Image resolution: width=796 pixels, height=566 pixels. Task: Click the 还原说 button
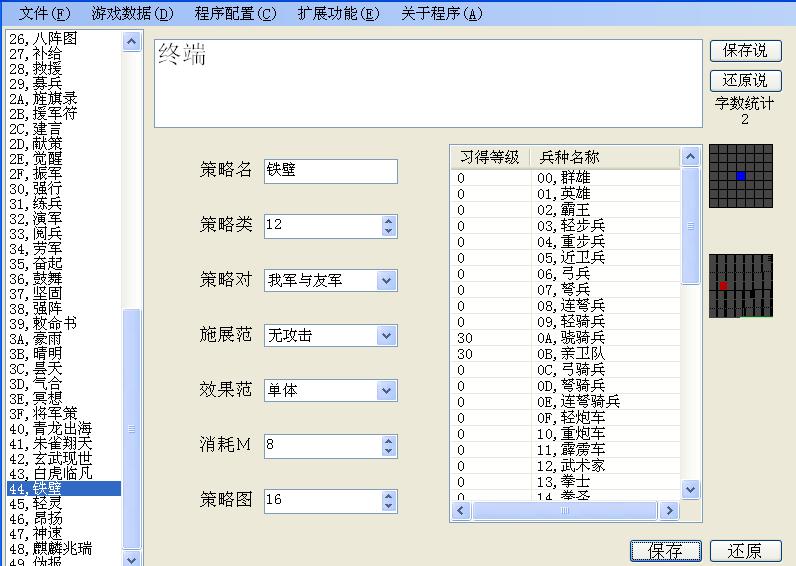[x=745, y=80]
